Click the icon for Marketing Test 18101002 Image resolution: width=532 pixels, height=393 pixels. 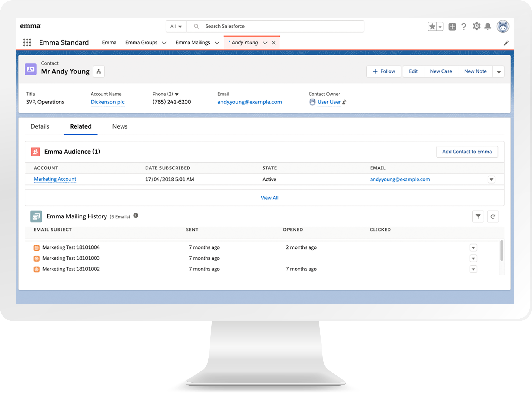[36, 269]
